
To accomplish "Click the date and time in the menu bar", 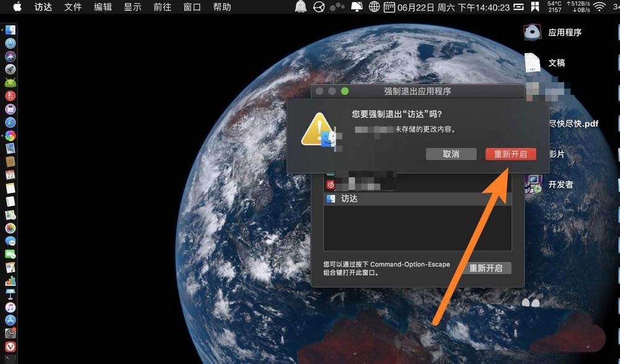I will [454, 7].
